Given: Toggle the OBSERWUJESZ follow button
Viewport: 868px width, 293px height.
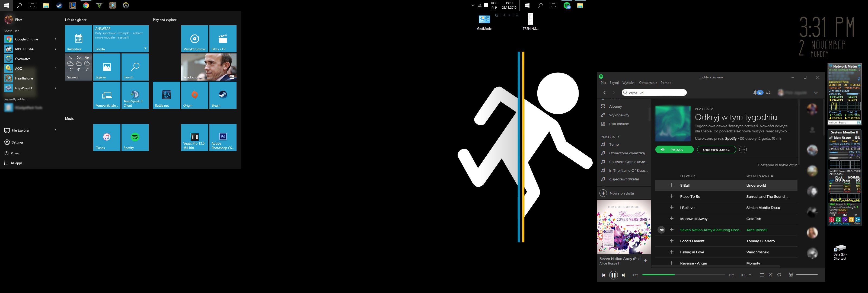Looking at the screenshot, I should [716, 149].
